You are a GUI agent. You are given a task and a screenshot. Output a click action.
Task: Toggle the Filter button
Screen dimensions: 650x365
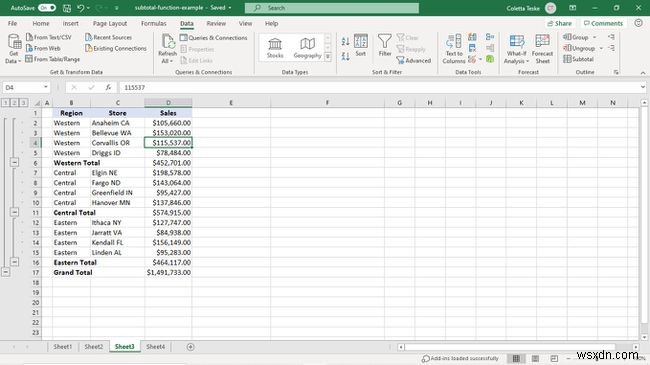pyautogui.click(x=385, y=45)
